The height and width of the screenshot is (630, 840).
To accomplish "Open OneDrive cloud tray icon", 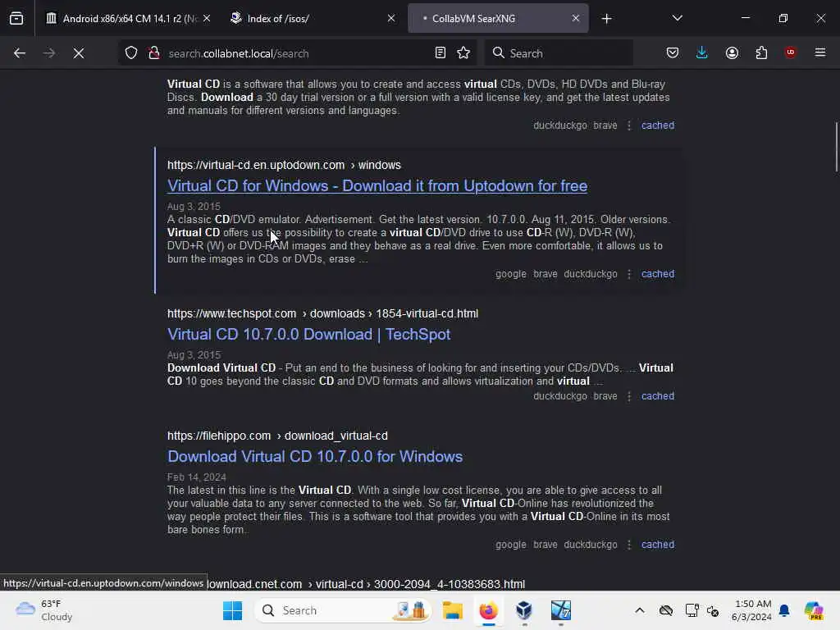I will point(666,610).
